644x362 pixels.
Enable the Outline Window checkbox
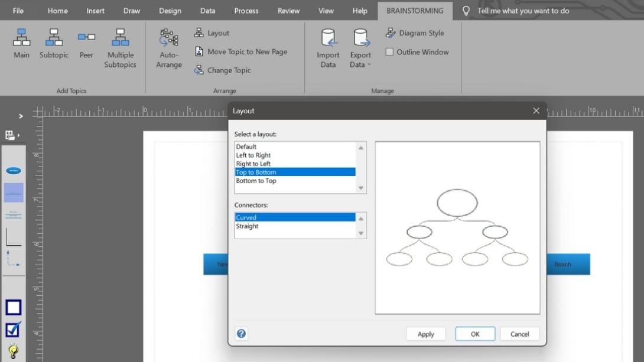click(389, 52)
